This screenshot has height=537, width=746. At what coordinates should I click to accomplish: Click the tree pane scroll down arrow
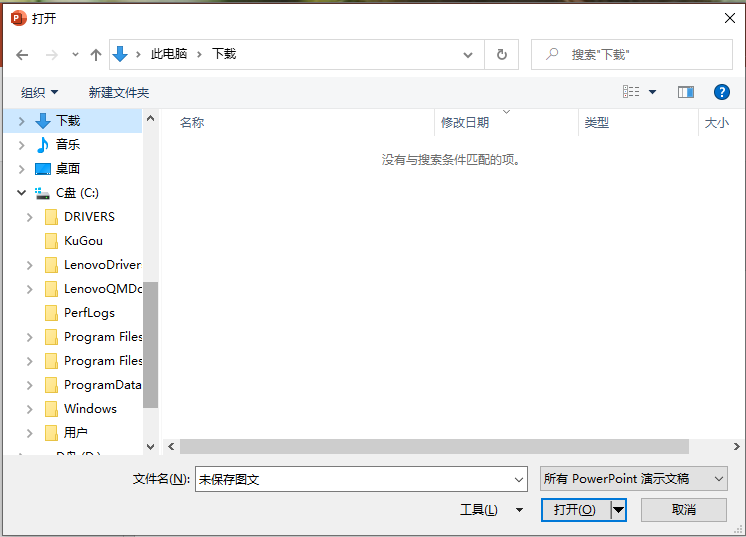150,447
